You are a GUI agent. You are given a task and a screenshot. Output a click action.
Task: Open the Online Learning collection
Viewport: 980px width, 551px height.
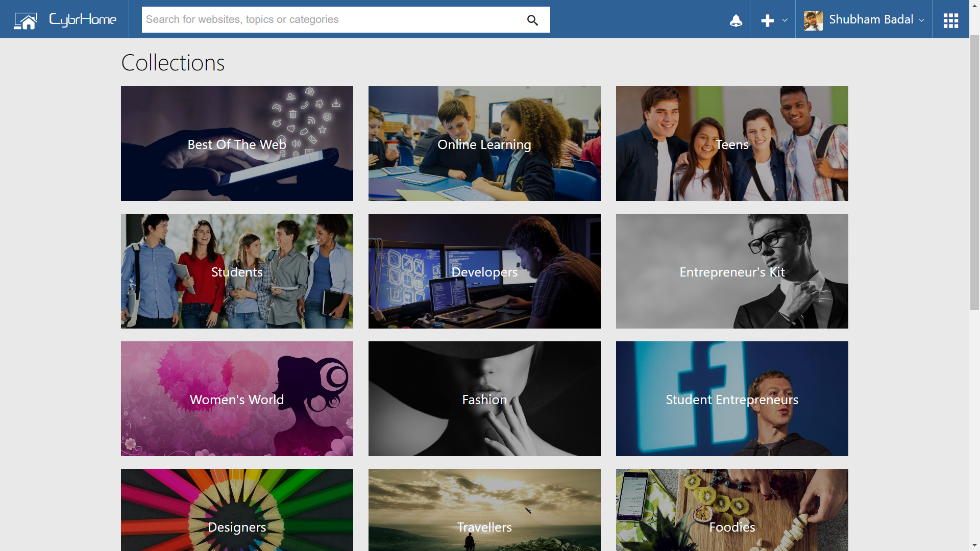coord(484,143)
